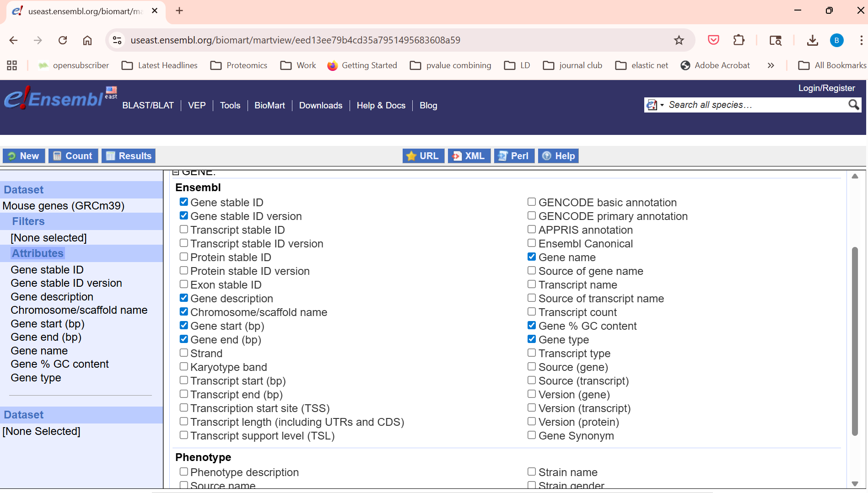Click the attributes panel vertical scrollbar
This screenshot has width=868, height=493.
pos(854,341)
